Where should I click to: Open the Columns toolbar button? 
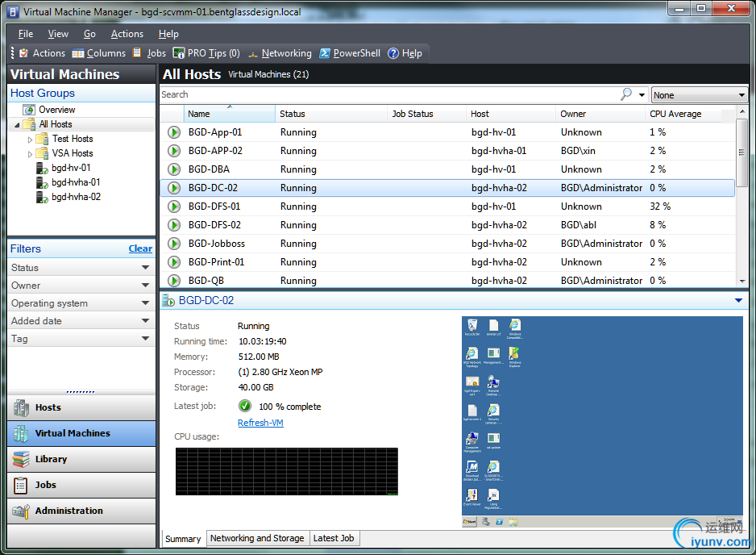click(x=99, y=53)
